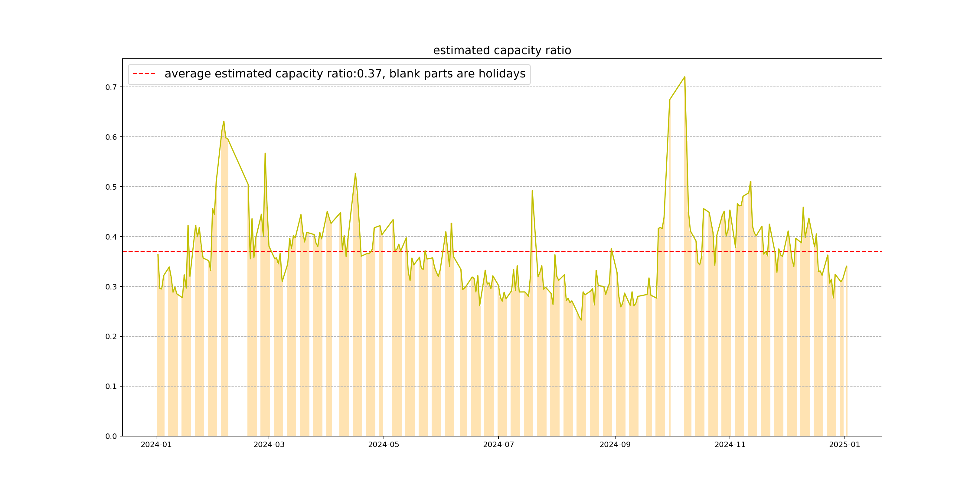Click the red dashed legend line sample
This screenshot has height=490, width=980.
[x=144, y=74]
